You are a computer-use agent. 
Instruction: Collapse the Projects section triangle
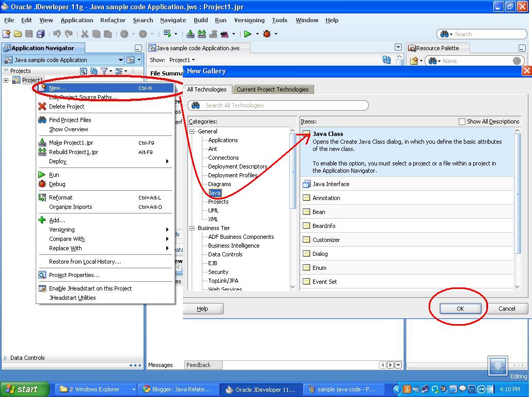6,71
